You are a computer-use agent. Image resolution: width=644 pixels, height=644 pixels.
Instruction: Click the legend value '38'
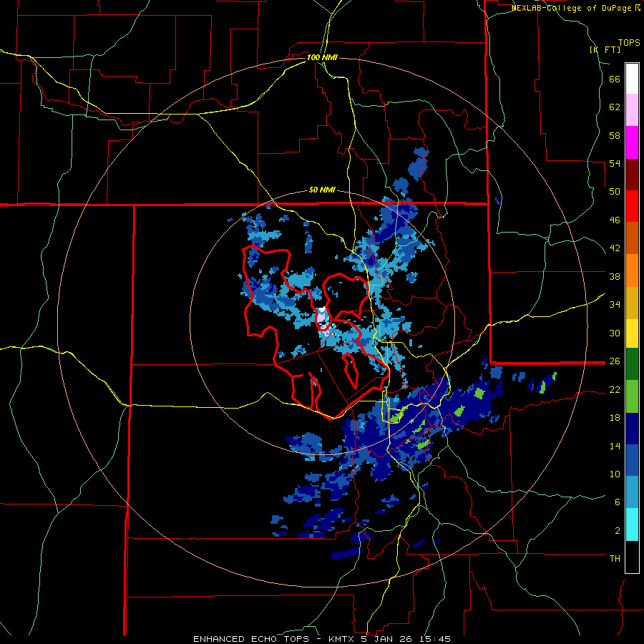tap(615, 276)
